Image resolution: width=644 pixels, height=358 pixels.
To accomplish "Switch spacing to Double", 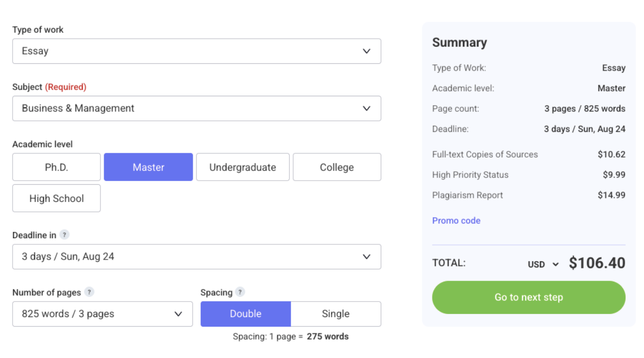I will pyautogui.click(x=246, y=314).
